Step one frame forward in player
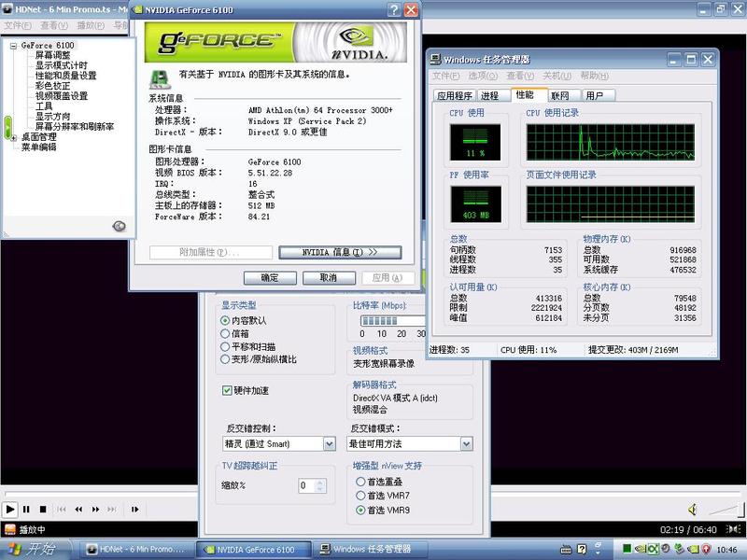Image resolution: width=747 pixels, height=560 pixels. pos(134,510)
